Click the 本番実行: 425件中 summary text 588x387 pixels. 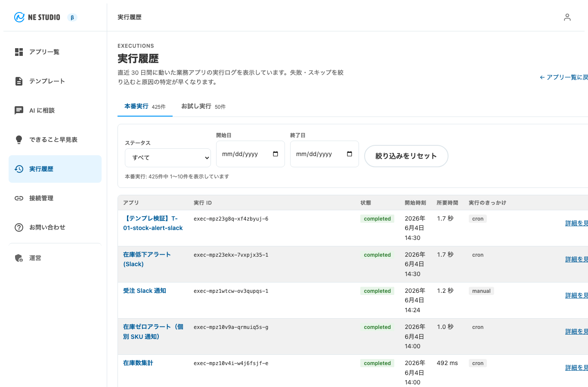coord(177,176)
